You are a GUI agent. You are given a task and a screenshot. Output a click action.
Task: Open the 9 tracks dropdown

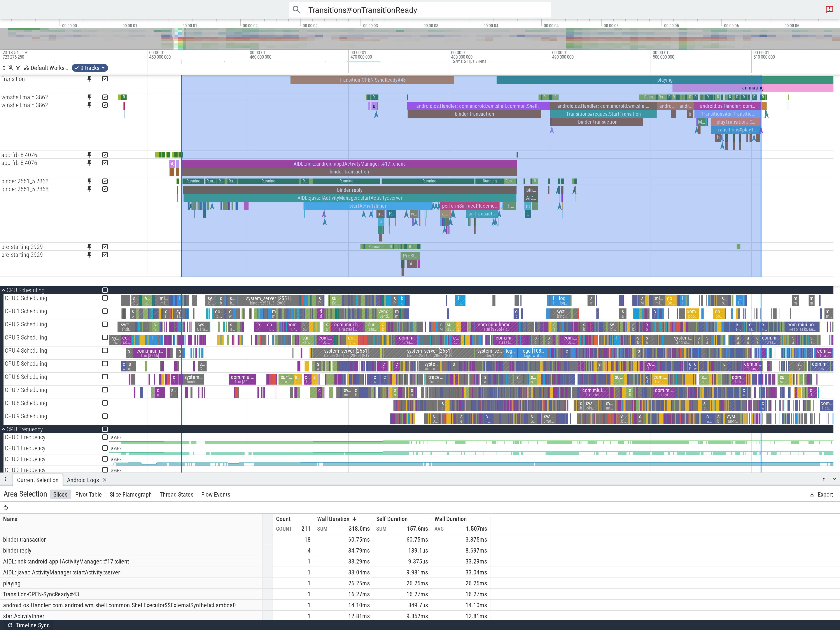[x=90, y=68]
